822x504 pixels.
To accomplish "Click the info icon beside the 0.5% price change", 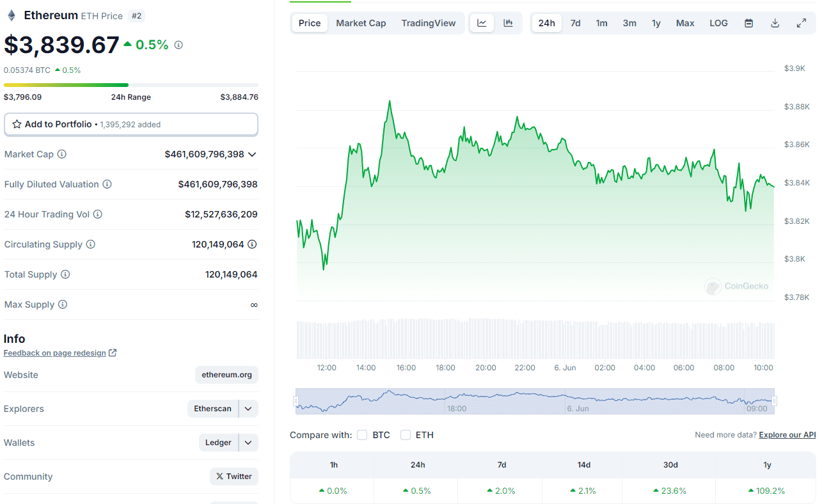I will (x=178, y=45).
